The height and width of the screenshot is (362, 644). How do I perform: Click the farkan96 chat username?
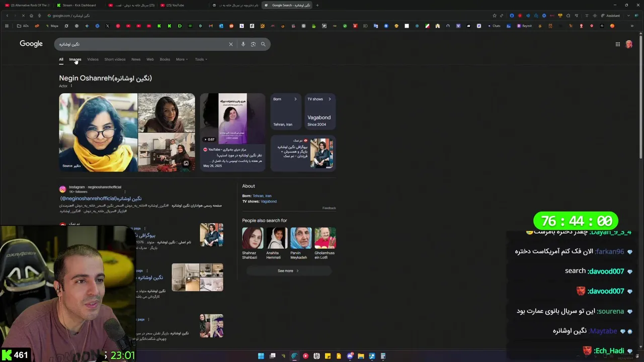pyautogui.click(x=609, y=251)
